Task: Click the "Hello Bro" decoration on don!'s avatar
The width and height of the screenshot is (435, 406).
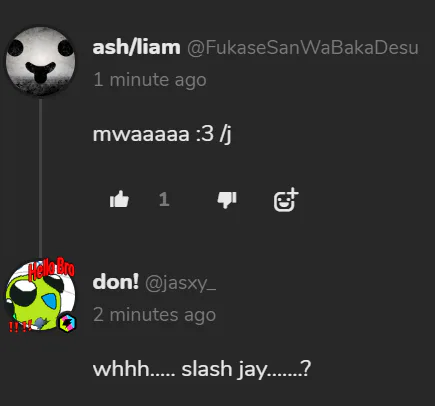Action: pyautogui.click(x=52, y=268)
